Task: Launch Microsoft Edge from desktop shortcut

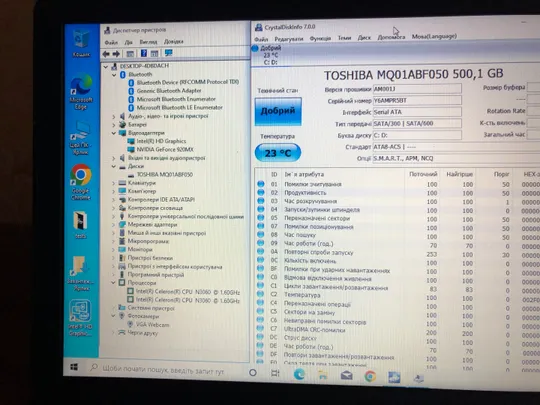Action: pyautogui.click(x=81, y=92)
